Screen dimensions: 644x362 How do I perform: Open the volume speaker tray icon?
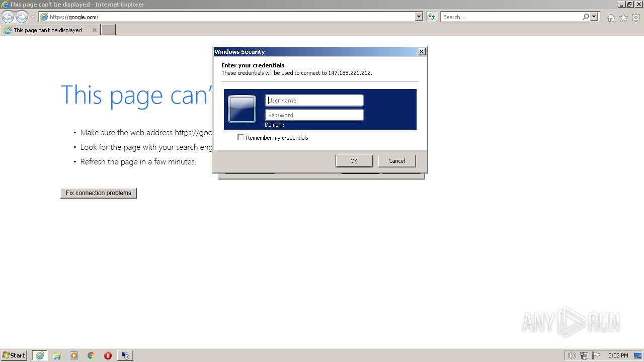572,355
